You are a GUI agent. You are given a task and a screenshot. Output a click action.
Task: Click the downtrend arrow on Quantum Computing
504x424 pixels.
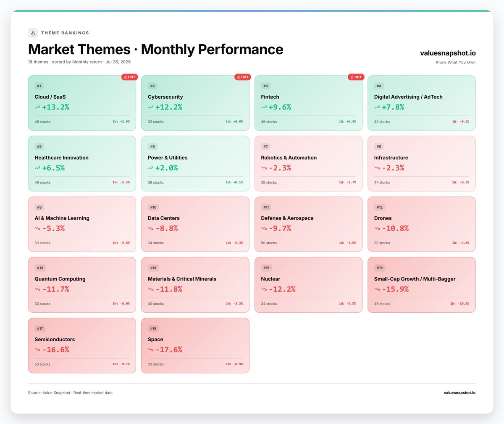(37, 289)
